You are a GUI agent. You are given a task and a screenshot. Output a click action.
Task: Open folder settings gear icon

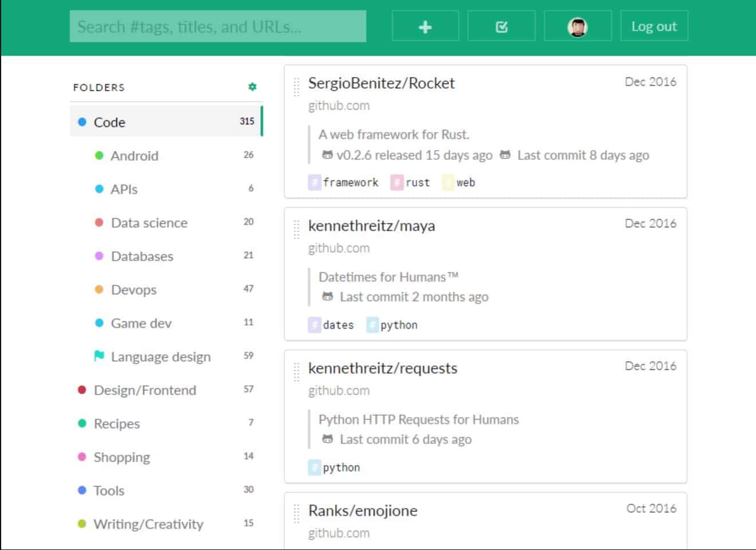(252, 87)
